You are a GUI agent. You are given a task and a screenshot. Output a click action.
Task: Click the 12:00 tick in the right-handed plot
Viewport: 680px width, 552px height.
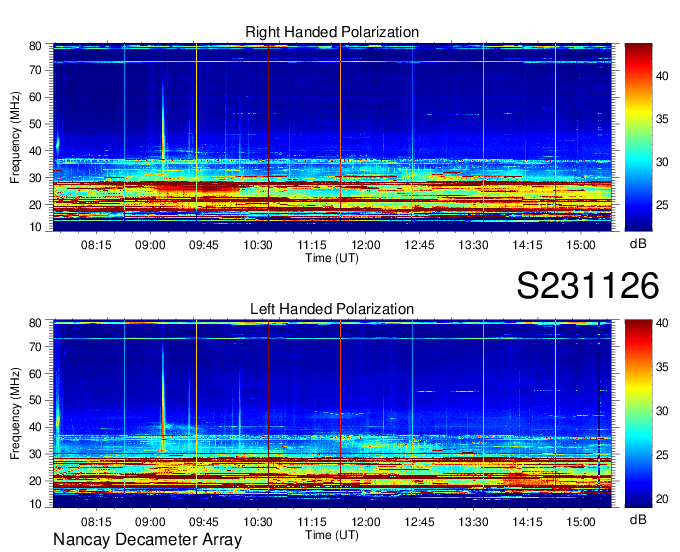[366, 245]
